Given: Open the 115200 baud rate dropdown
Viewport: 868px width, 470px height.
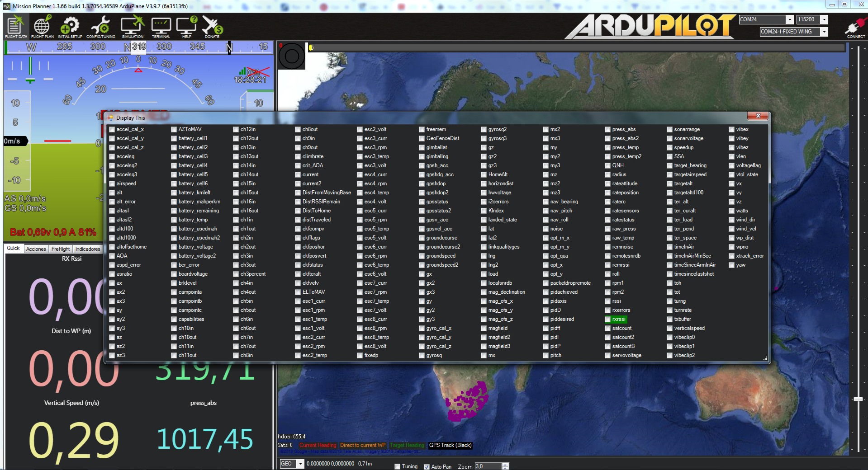Looking at the screenshot, I should pos(824,19).
